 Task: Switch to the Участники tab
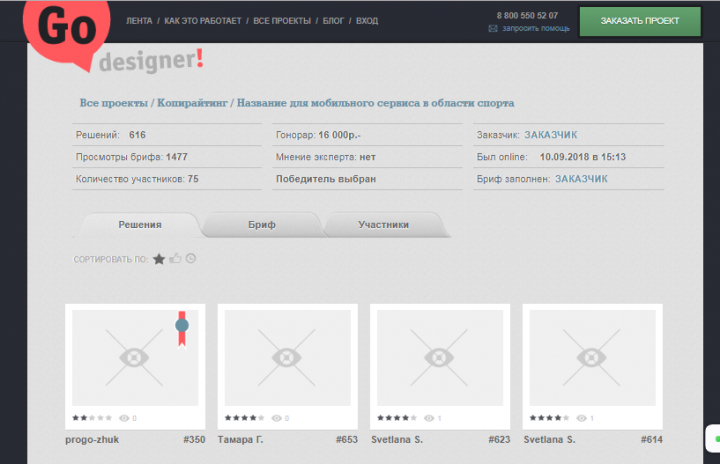point(383,225)
